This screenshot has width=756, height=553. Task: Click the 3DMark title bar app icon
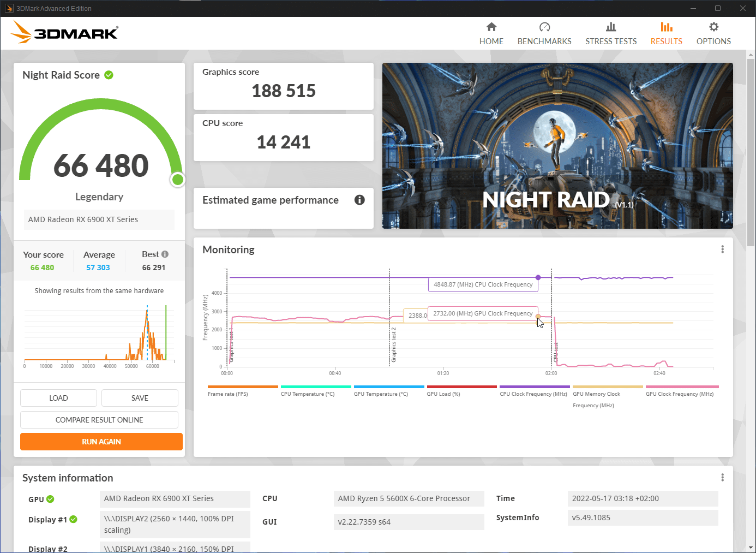[x=9, y=8]
